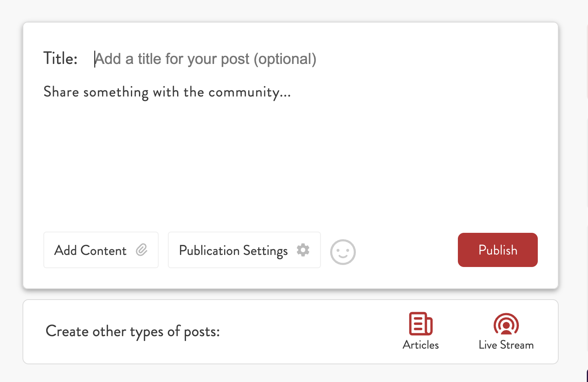Click the 'Add Content' text inside its button
The height and width of the screenshot is (382, 588).
pos(90,251)
